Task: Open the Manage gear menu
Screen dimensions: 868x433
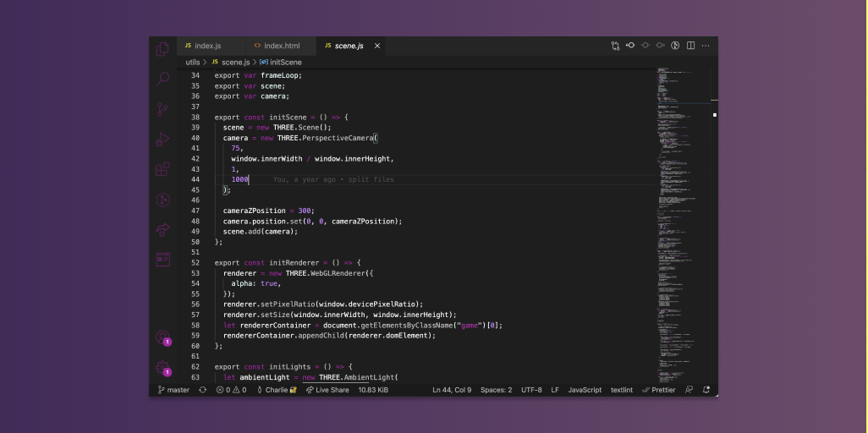Action: [162, 368]
